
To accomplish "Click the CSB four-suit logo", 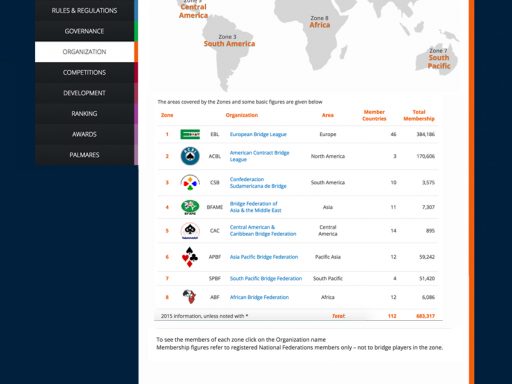I will 190,182.
